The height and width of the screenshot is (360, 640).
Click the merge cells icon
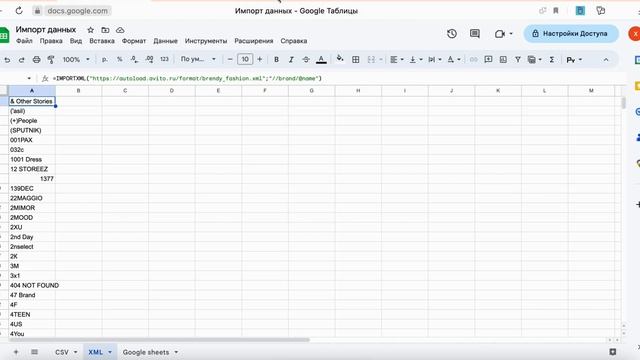371,60
